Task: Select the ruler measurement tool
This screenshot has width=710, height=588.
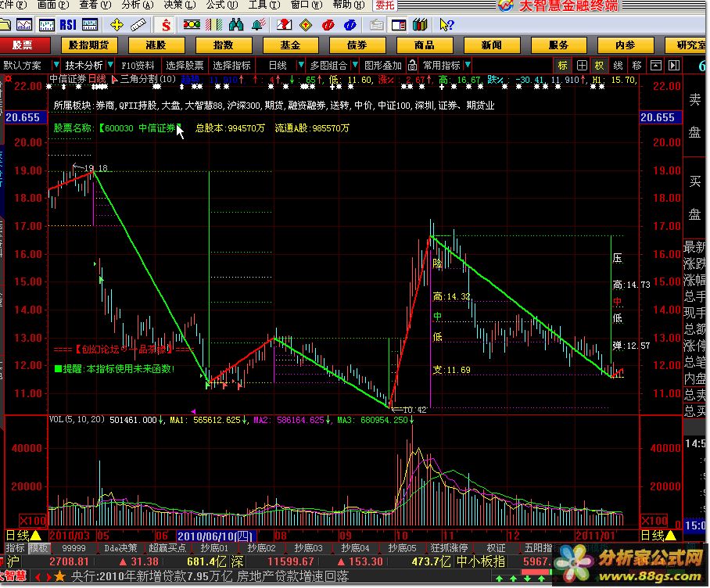Action: click(138, 24)
